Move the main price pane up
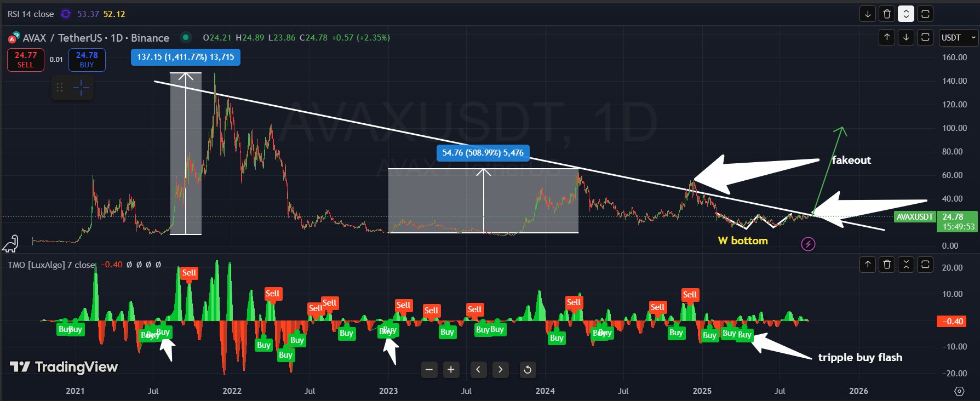 coord(887,37)
